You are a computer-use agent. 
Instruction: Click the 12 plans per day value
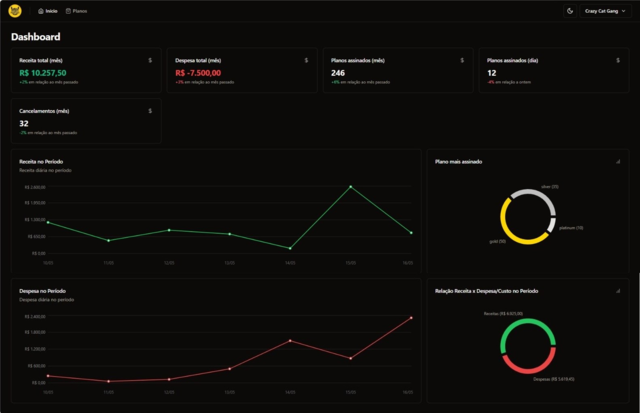point(491,73)
